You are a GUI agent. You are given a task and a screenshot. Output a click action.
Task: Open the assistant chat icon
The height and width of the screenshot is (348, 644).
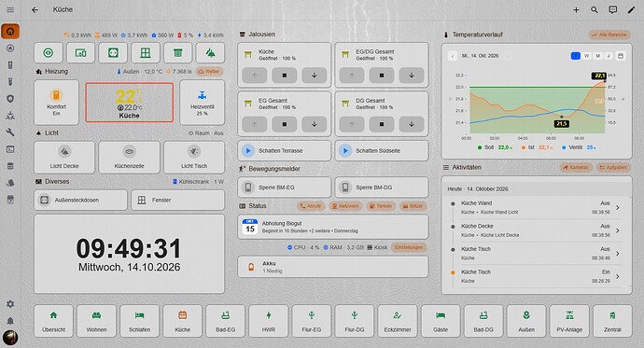613,10
